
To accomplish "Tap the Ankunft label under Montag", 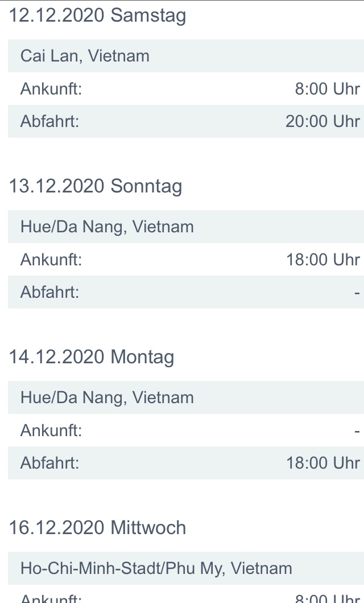I will click(x=51, y=430).
